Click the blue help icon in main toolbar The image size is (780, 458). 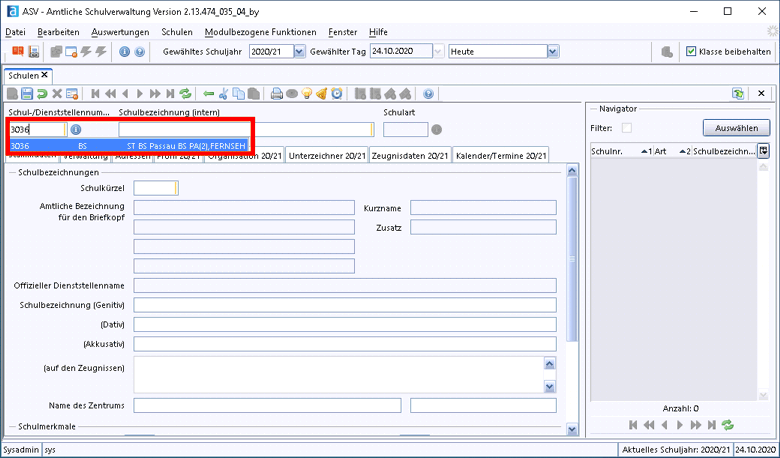pyautogui.click(x=140, y=51)
